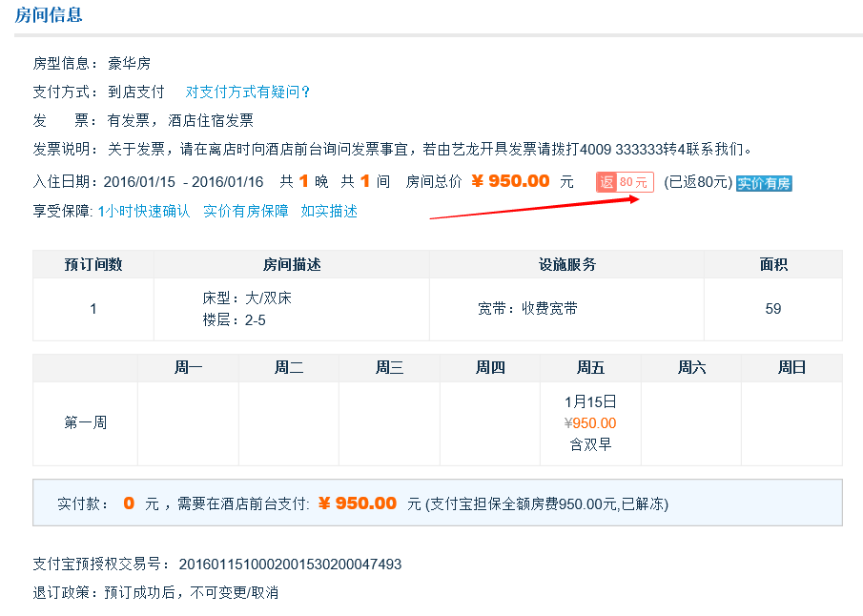This screenshot has width=863, height=616.
Task: Click the 设施服务 column header
Action: click(x=566, y=264)
